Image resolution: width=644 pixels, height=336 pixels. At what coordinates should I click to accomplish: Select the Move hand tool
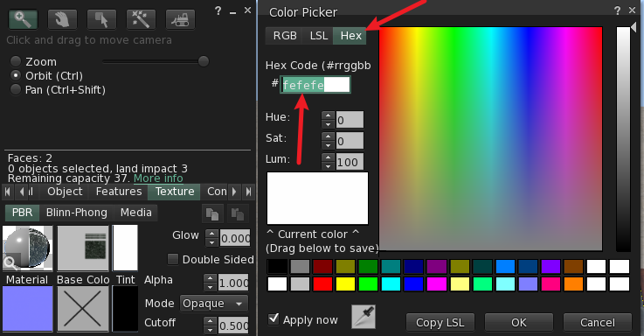click(x=62, y=19)
